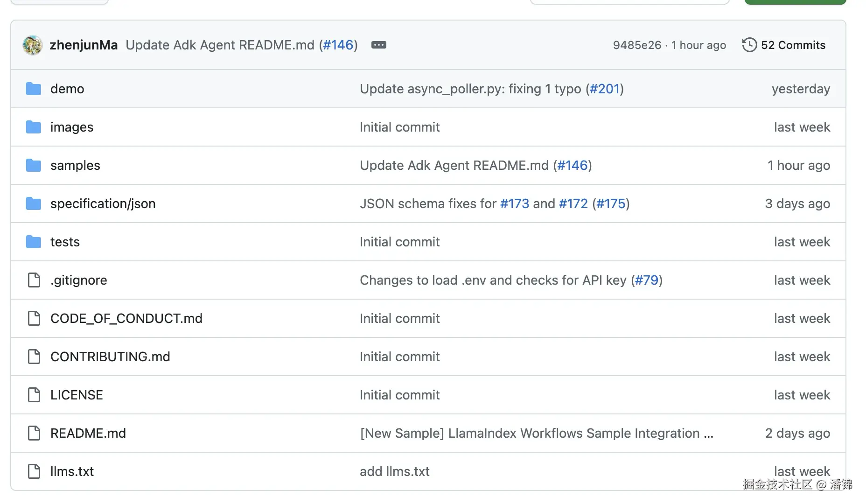Open the README.md file
This screenshot has height=504, width=866.
point(88,433)
